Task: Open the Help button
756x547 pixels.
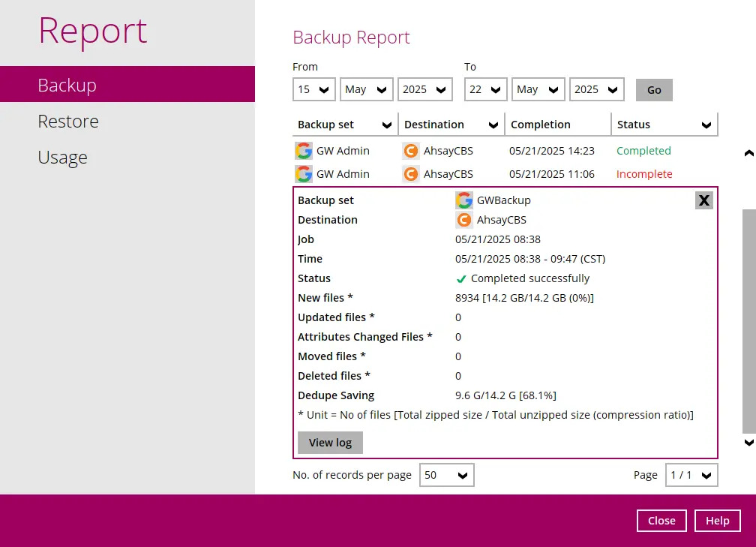Action: (x=717, y=520)
